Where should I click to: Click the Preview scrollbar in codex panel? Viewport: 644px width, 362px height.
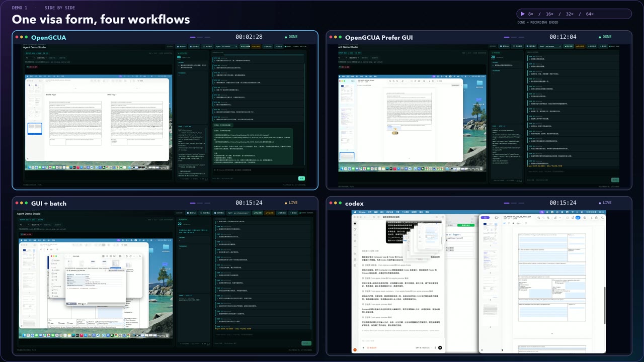coord(605,305)
